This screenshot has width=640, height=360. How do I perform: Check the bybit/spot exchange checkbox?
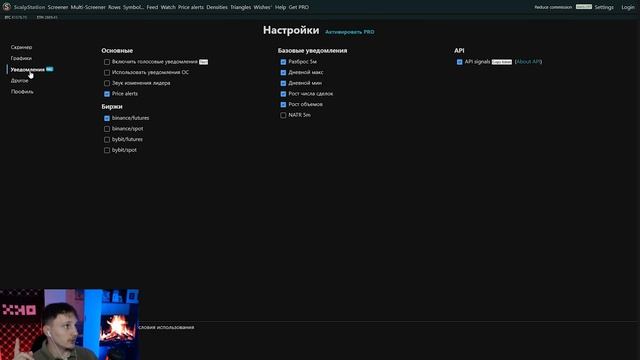pos(107,150)
